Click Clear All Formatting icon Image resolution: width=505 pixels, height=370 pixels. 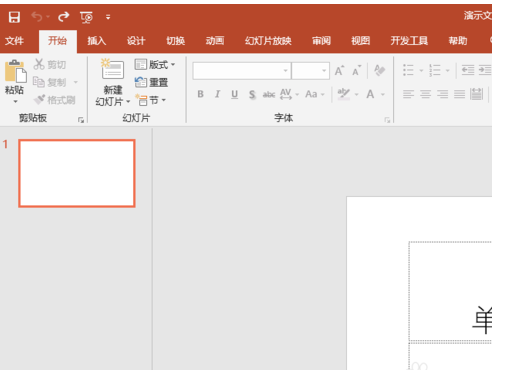coord(379,71)
